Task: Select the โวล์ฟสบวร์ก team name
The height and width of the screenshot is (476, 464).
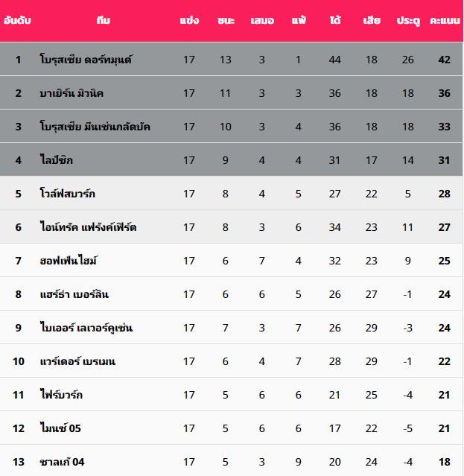Action: pyautogui.click(x=67, y=194)
